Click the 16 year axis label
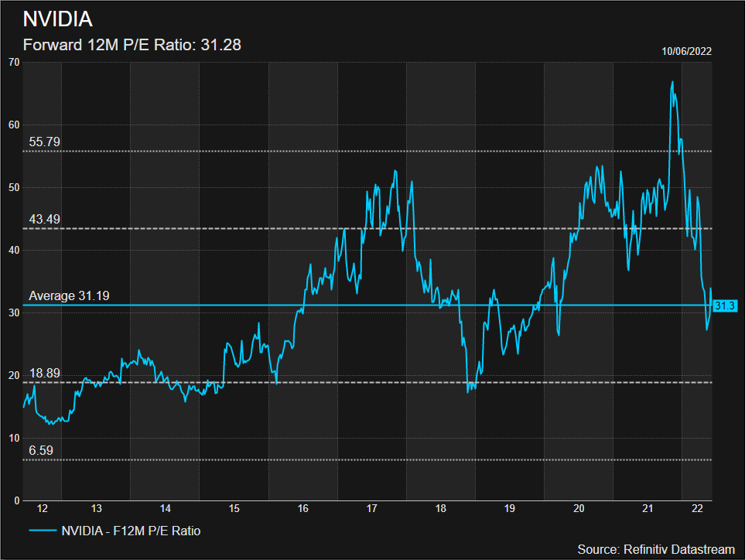Screen dimensions: 745x560 pos(303,509)
